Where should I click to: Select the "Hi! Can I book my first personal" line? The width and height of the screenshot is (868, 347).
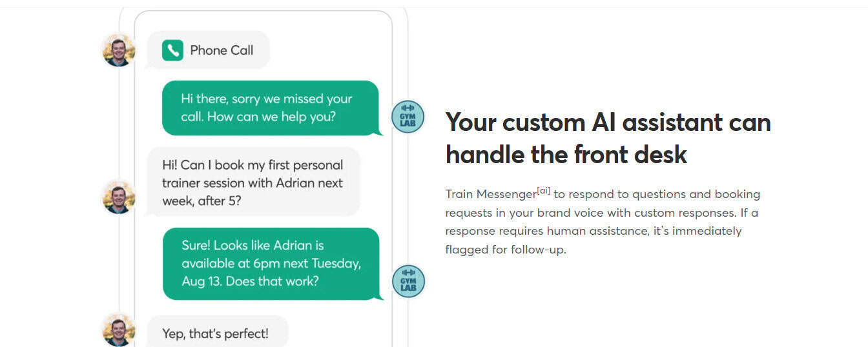point(253,165)
